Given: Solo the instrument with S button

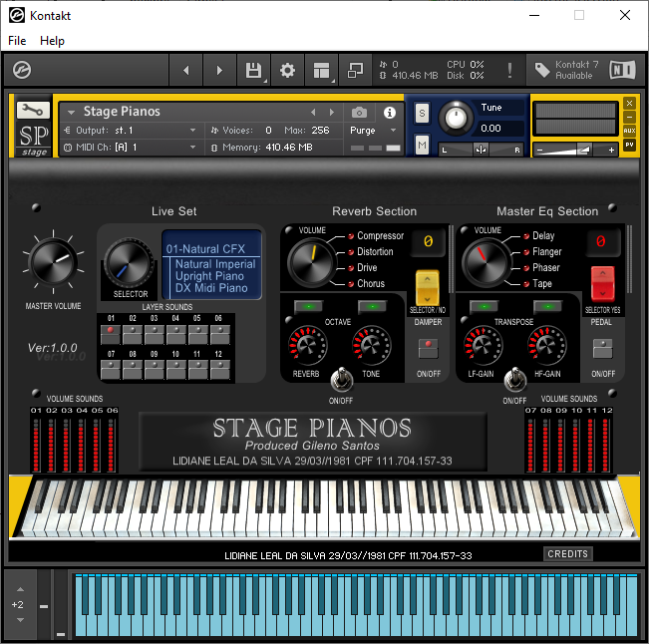Looking at the screenshot, I should tap(422, 113).
